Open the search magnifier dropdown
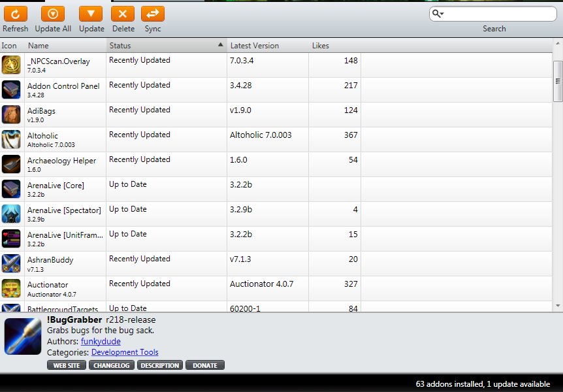The image size is (563, 392). (x=438, y=14)
